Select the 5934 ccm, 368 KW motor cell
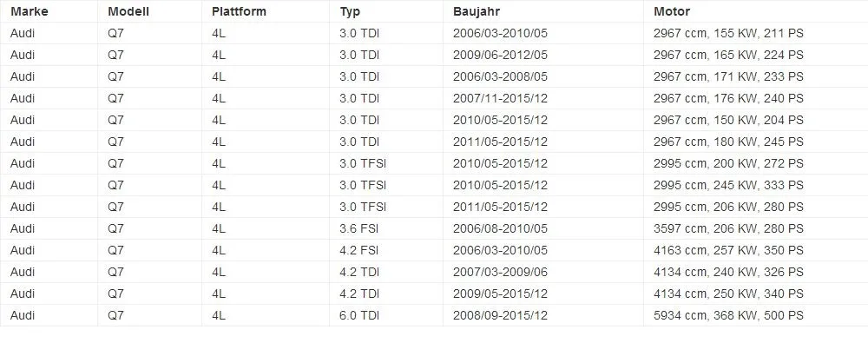 (x=728, y=315)
